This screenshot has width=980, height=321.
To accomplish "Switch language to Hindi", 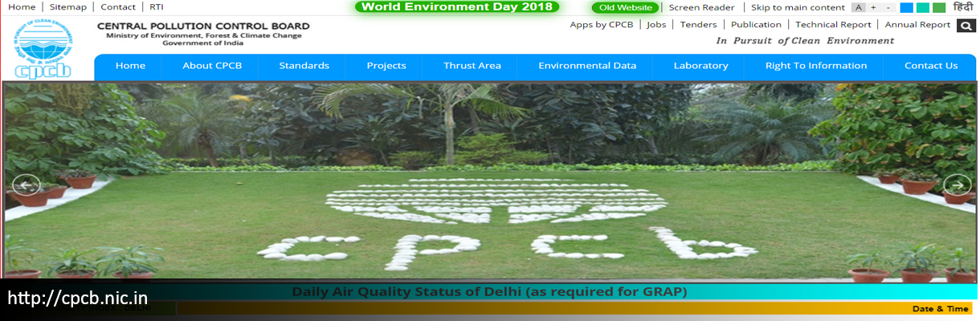I will tap(962, 7).
